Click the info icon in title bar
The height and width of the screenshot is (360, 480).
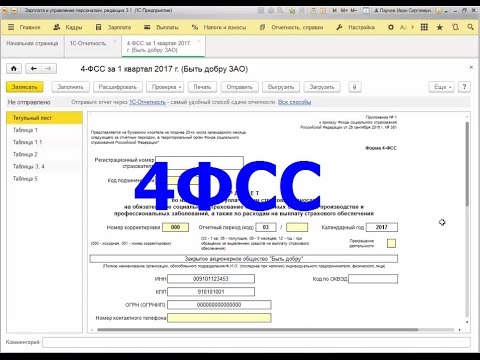pyautogui.click(x=439, y=11)
